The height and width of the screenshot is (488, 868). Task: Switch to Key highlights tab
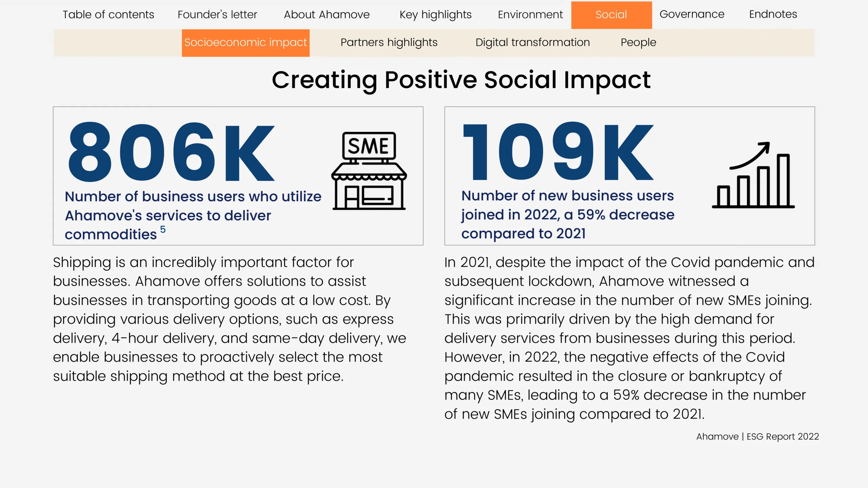pyautogui.click(x=435, y=15)
